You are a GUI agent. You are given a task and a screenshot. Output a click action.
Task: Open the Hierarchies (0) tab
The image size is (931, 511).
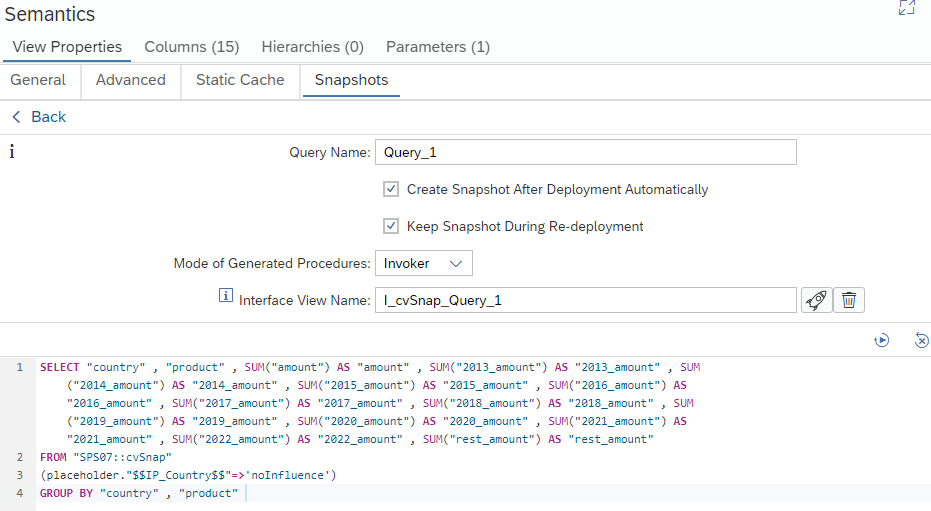312,47
